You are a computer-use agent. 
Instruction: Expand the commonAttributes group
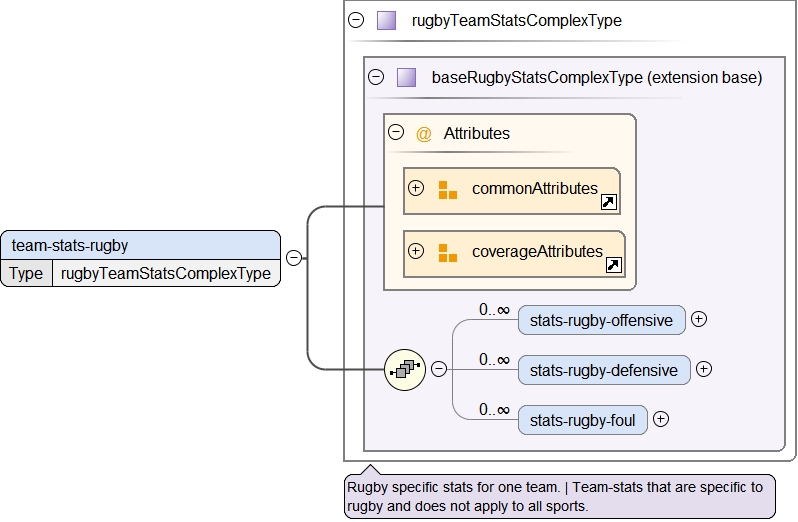point(416,188)
